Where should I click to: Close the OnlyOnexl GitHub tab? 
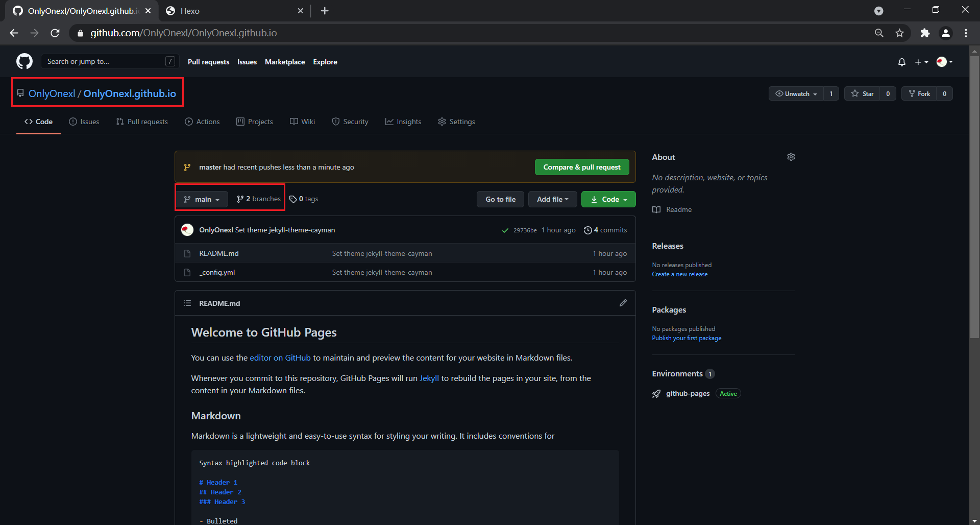tap(148, 11)
